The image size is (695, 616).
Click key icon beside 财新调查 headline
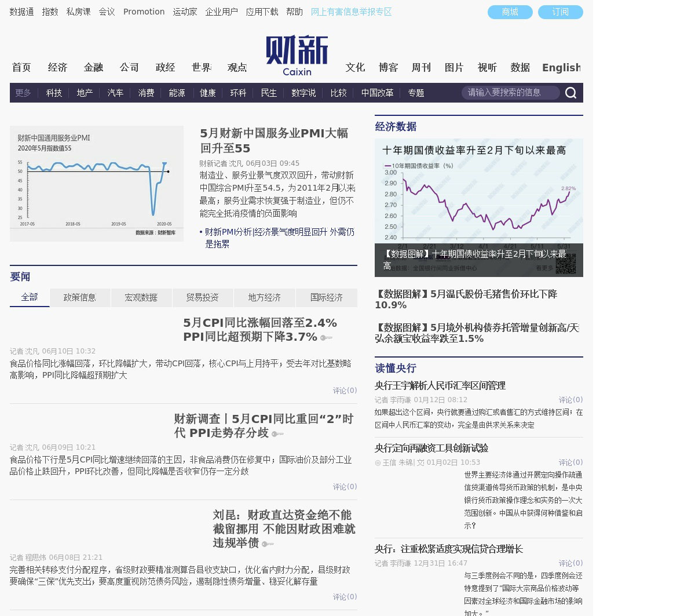coord(277,434)
